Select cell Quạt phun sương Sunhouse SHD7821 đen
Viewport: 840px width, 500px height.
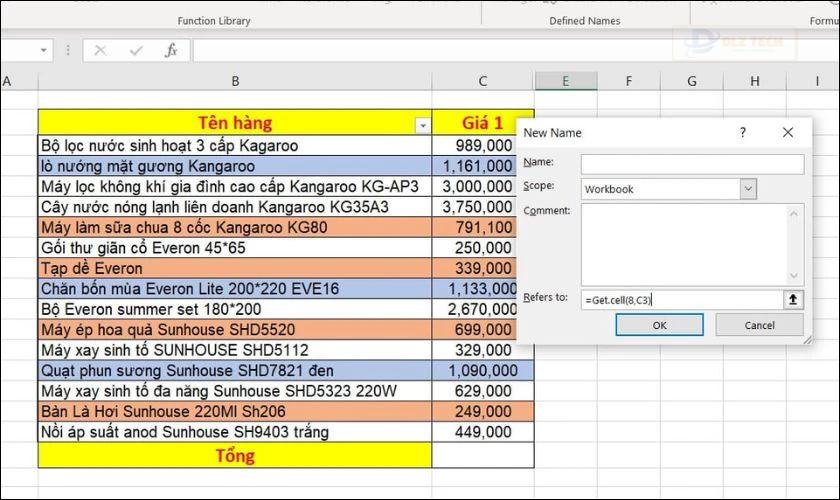click(235, 370)
